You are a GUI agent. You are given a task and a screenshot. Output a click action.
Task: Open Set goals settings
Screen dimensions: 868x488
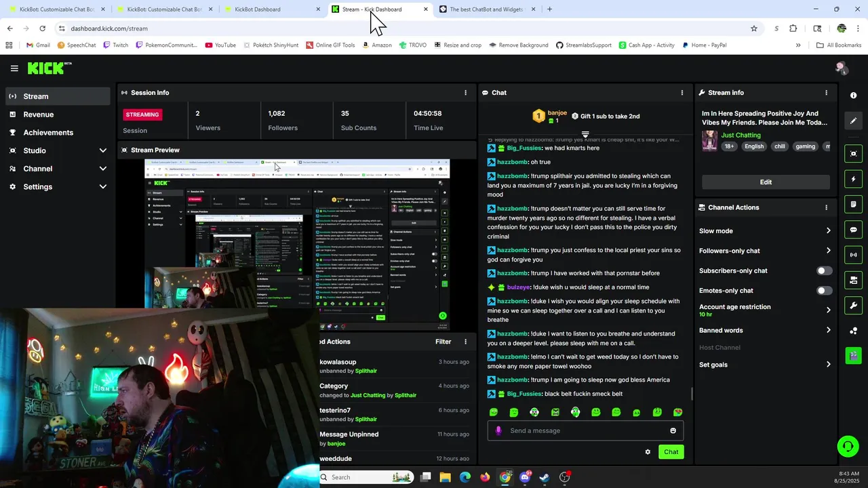(x=765, y=365)
